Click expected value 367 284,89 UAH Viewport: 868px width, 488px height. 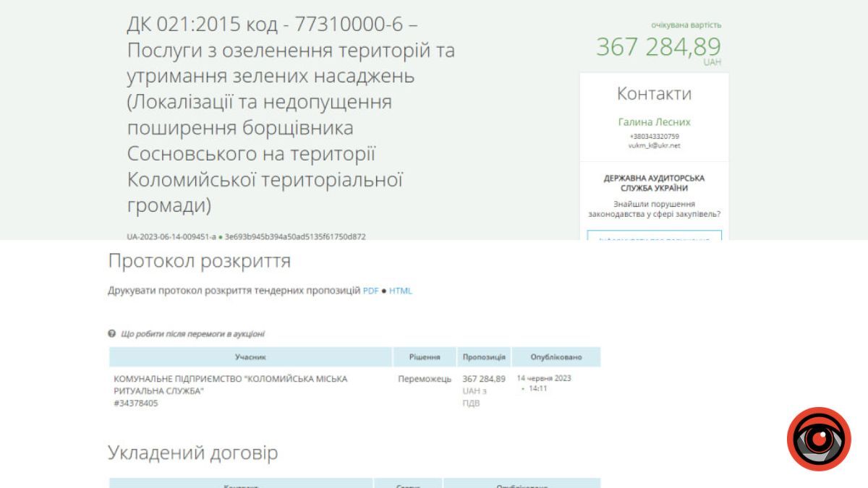[658, 47]
